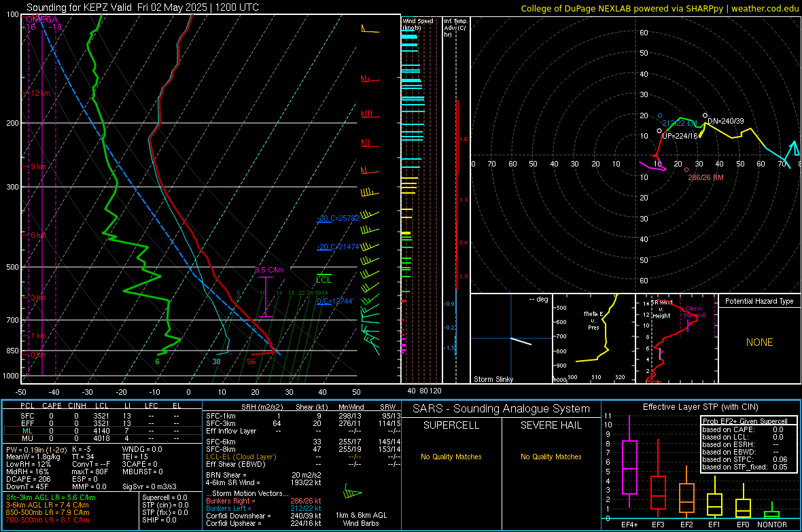
Task: Click the Sfc-3km AGL LR = 5.6 C/km line
Action: 51,497
